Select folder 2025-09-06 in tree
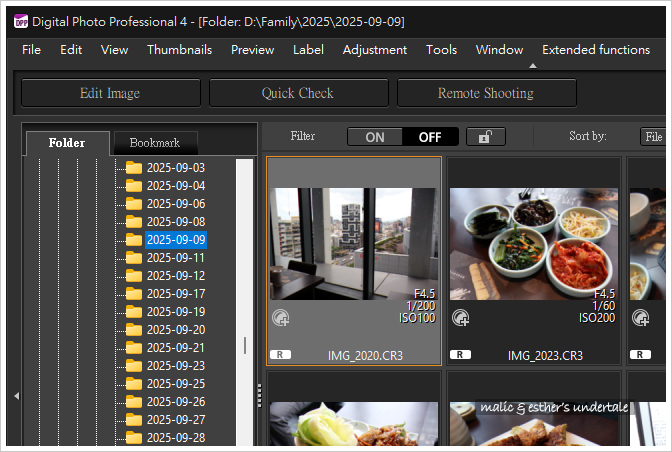Screen dimensions: 672x452 pos(176,204)
